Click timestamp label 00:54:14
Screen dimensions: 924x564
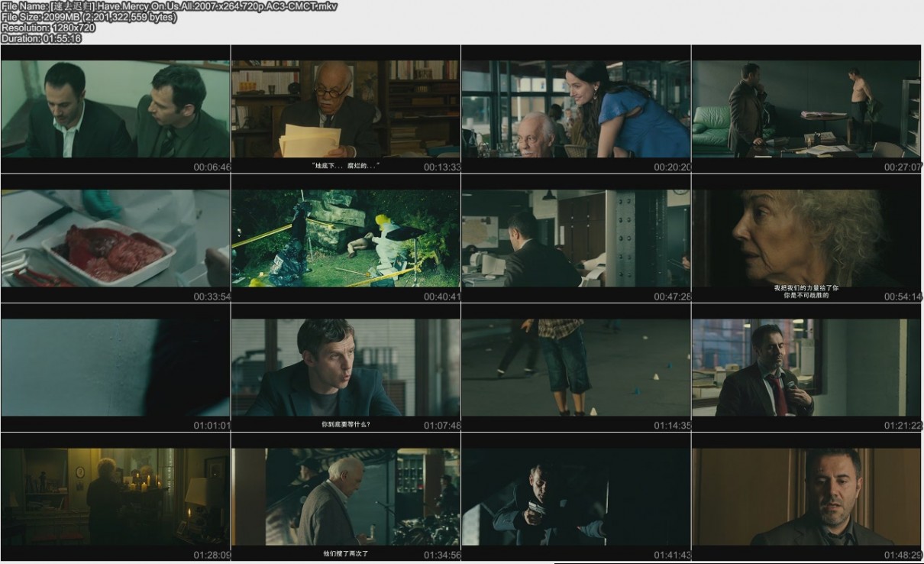point(903,297)
